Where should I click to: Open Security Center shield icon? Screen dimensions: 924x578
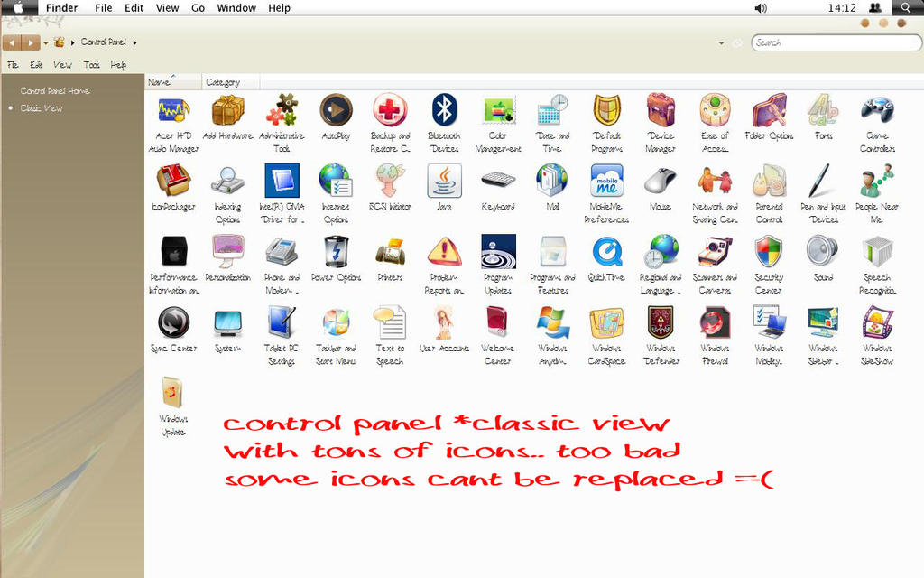(769, 251)
